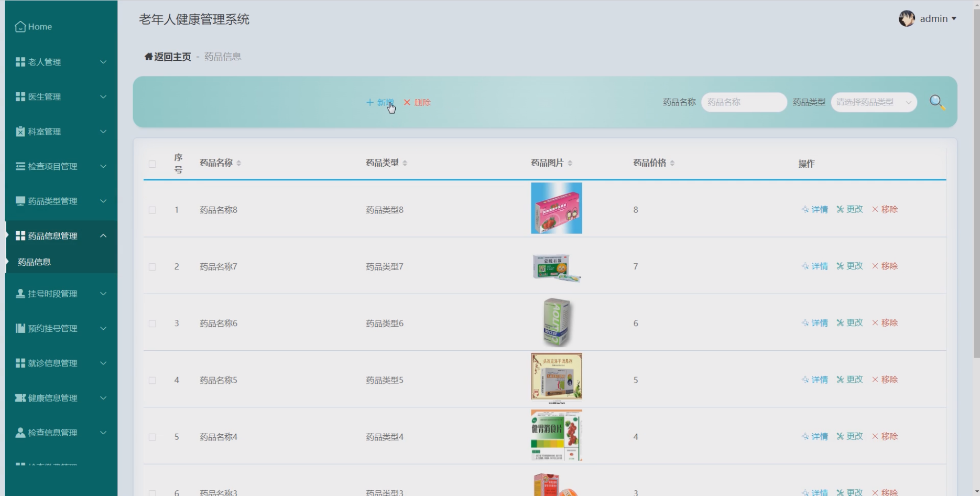Open the 老人管理 menu label

[x=44, y=62]
